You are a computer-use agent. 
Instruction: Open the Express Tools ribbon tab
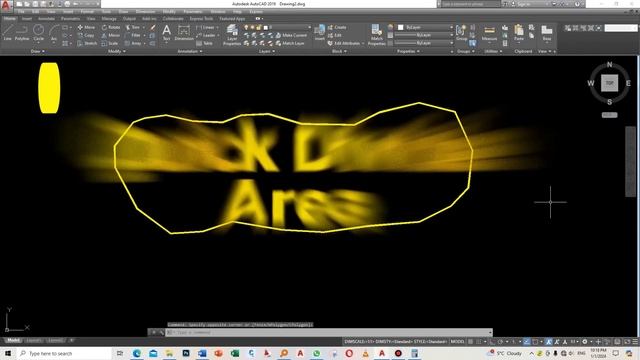coord(201,18)
